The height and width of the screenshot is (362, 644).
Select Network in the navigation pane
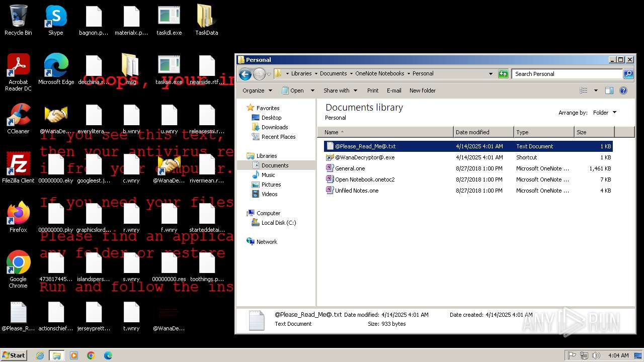point(267,242)
